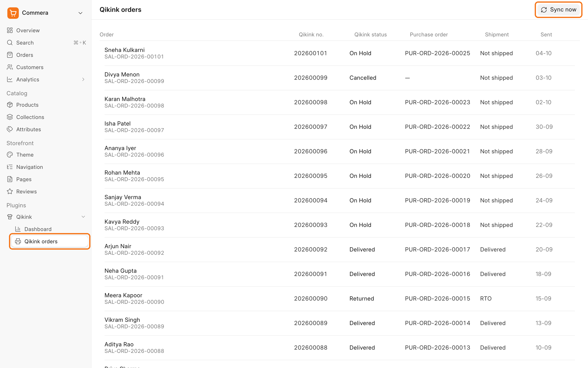Open Divya Menon's order row
The height and width of the screenshot is (368, 588).
[340, 78]
